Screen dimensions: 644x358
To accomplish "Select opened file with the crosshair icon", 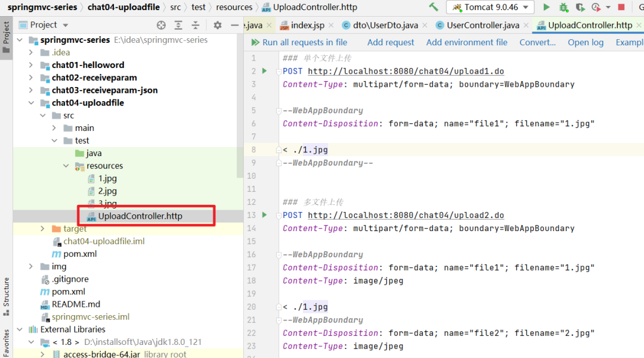I will pyautogui.click(x=161, y=25).
